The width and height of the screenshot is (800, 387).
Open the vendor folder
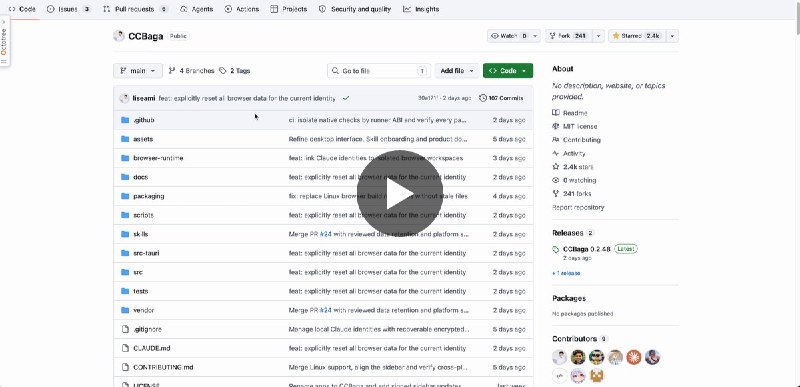[143, 310]
